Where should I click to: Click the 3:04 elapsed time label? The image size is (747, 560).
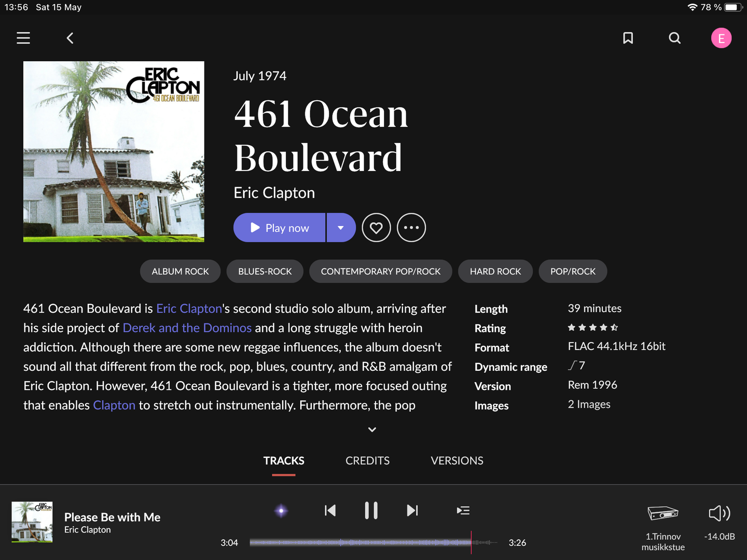(229, 542)
